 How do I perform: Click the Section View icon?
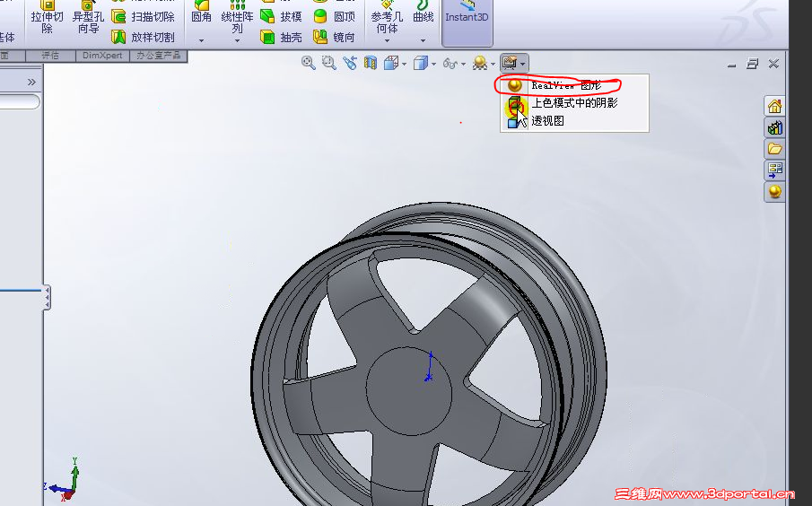tap(371, 63)
